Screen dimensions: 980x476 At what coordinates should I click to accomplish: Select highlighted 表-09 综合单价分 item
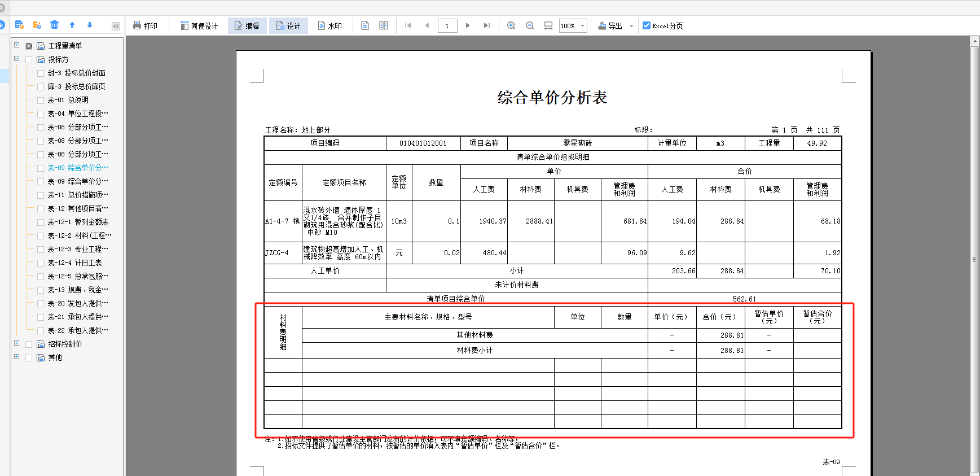(78, 168)
